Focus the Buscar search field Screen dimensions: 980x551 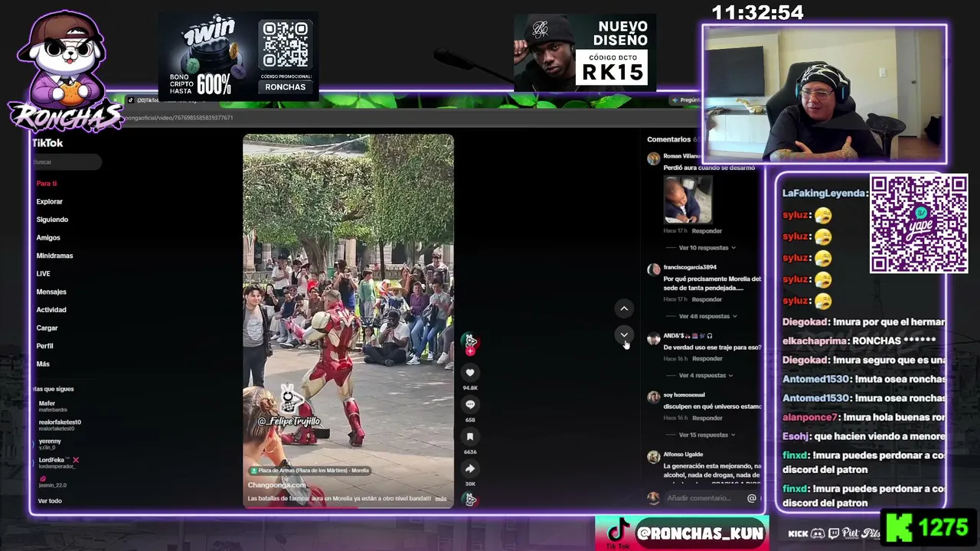click(x=67, y=162)
